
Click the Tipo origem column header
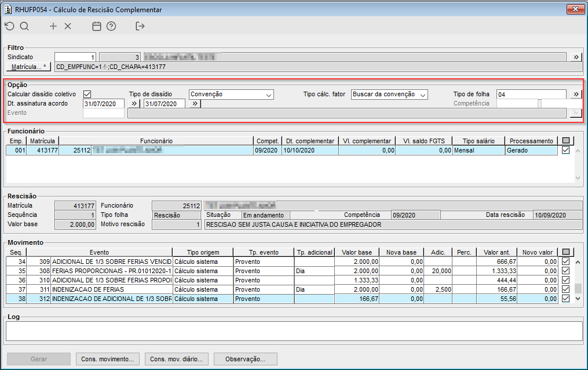point(203,252)
